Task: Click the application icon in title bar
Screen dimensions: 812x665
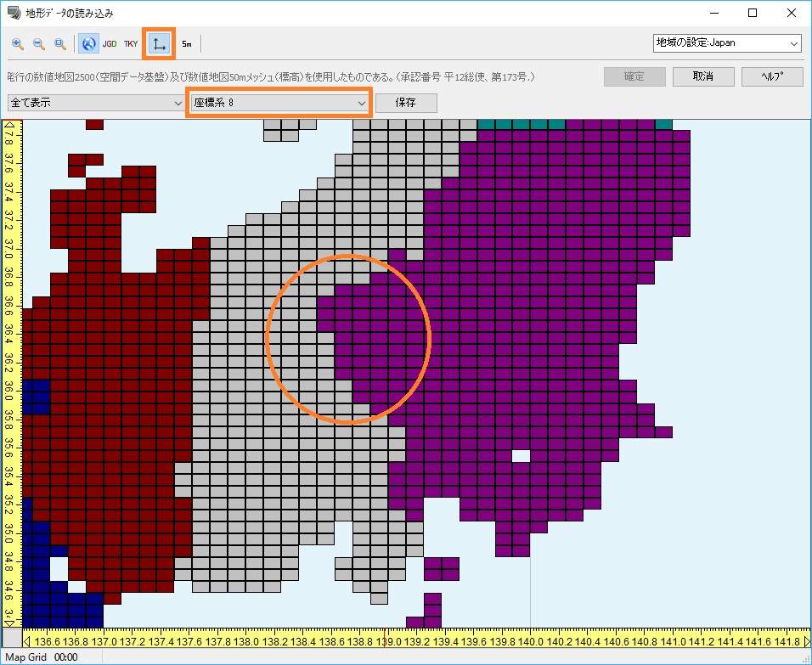Action: coord(14,13)
